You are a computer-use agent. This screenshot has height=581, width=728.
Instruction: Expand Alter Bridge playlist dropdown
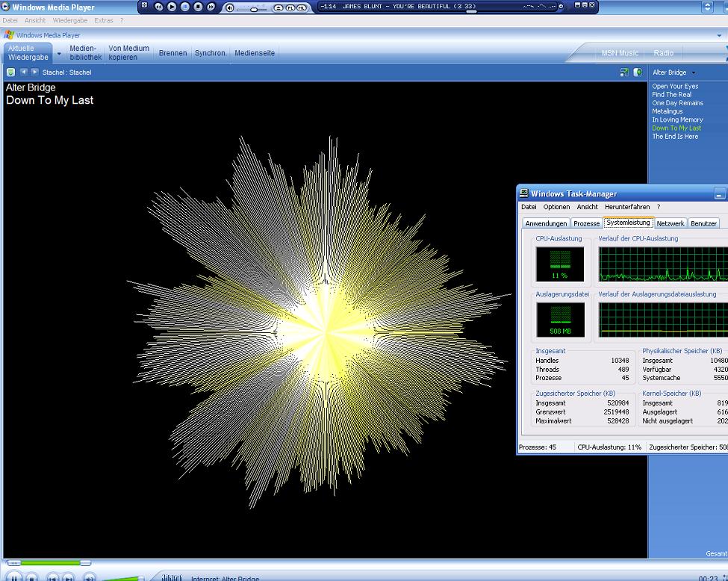click(x=694, y=72)
